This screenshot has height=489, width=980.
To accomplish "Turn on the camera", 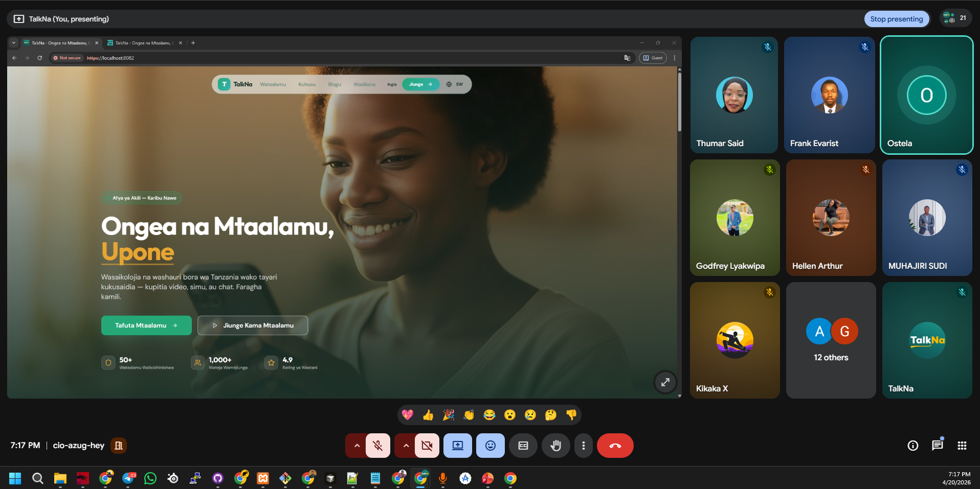I will tap(427, 446).
